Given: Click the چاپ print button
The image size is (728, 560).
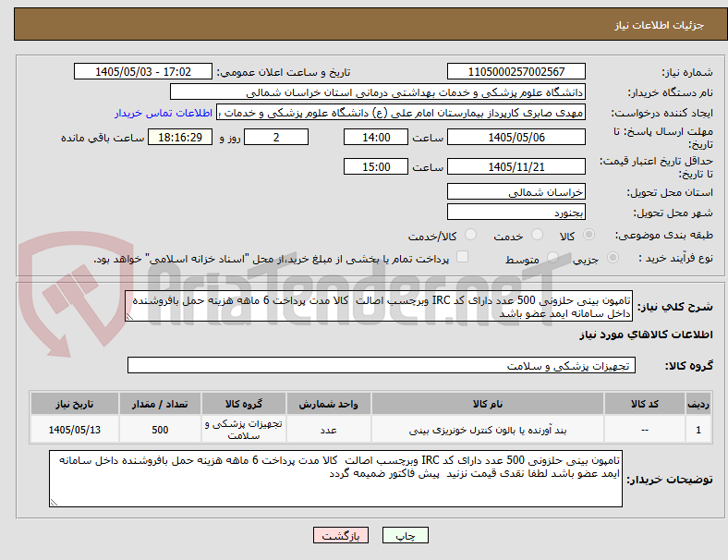Looking at the screenshot, I should (x=406, y=535).
